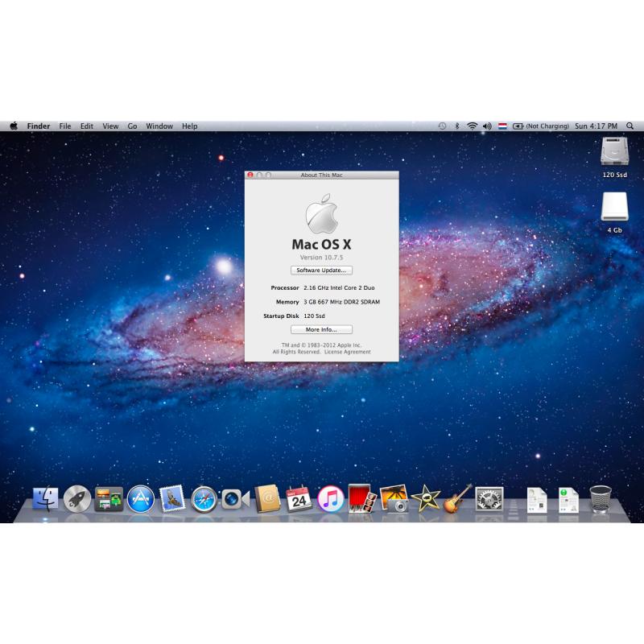Launch Safari compass icon
644x644 pixels.
[x=204, y=499]
